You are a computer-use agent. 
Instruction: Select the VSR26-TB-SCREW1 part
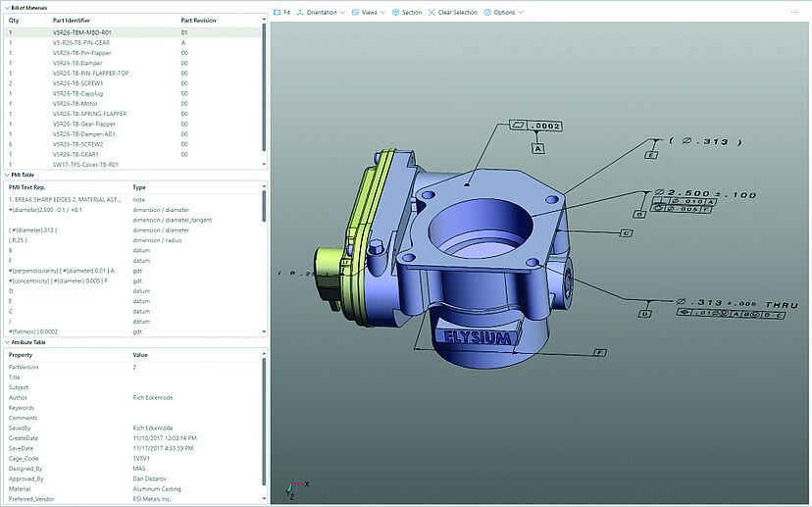132,82
